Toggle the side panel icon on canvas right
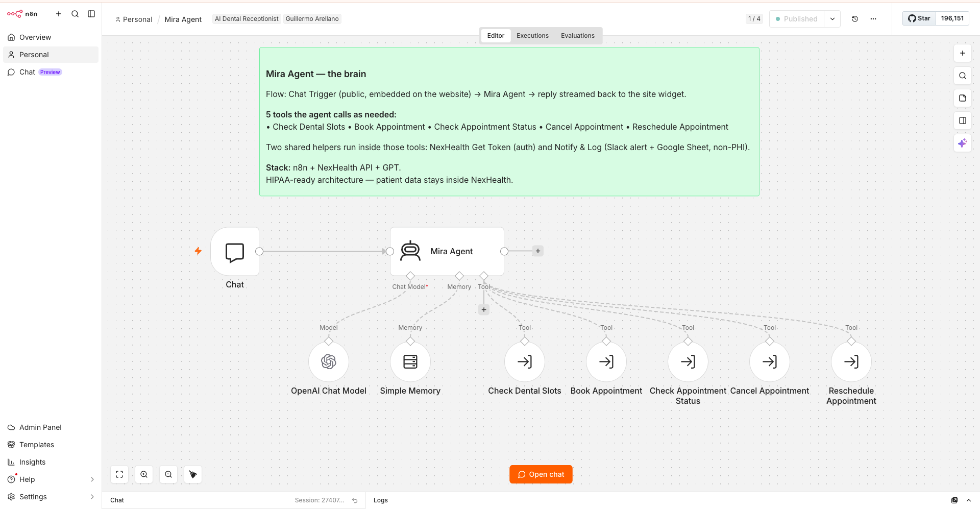 point(963,120)
